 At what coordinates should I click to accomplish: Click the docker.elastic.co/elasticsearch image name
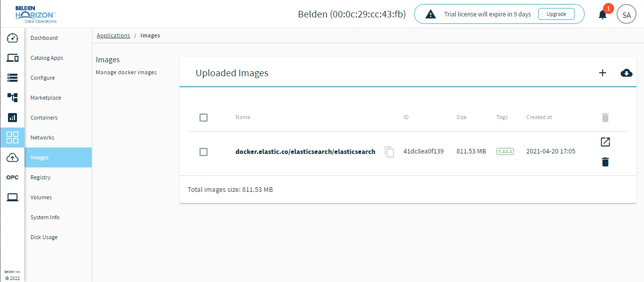click(x=305, y=151)
